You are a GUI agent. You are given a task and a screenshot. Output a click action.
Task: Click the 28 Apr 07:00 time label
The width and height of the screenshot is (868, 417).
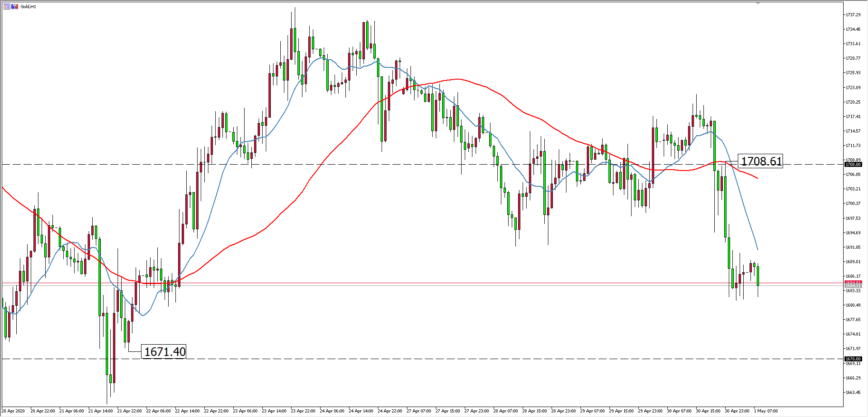tap(505, 411)
